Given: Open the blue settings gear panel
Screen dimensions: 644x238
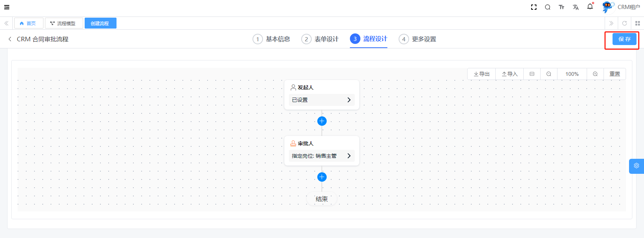Looking at the screenshot, I should pyautogui.click(x=637, y=166).
